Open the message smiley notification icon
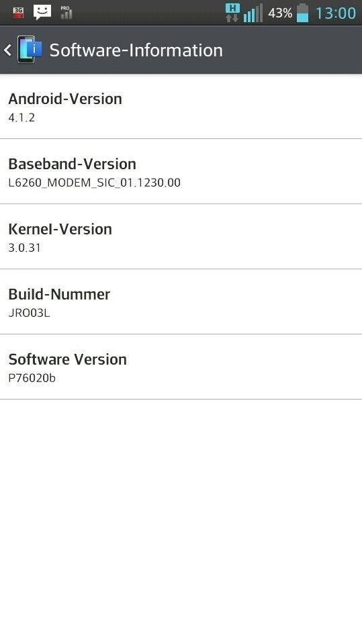362x644 pixels. click(x=42, y=12)
